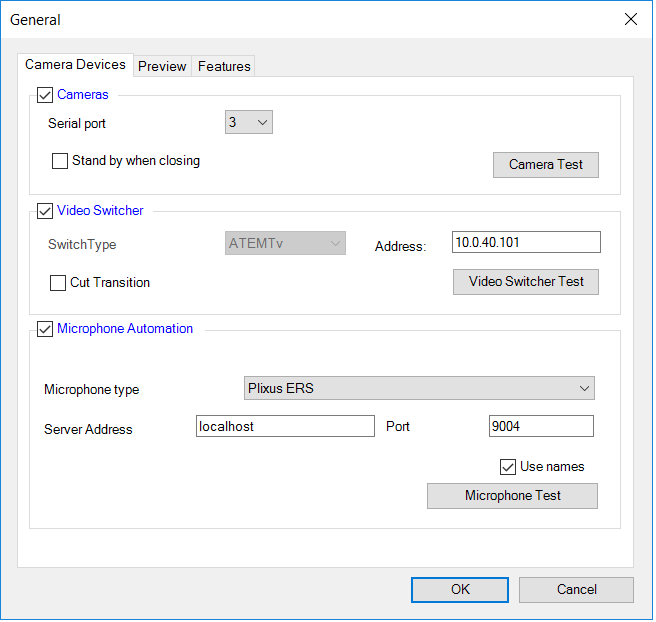Select the Camera Devices tab
656x622 pixels.
coord(75,64)
